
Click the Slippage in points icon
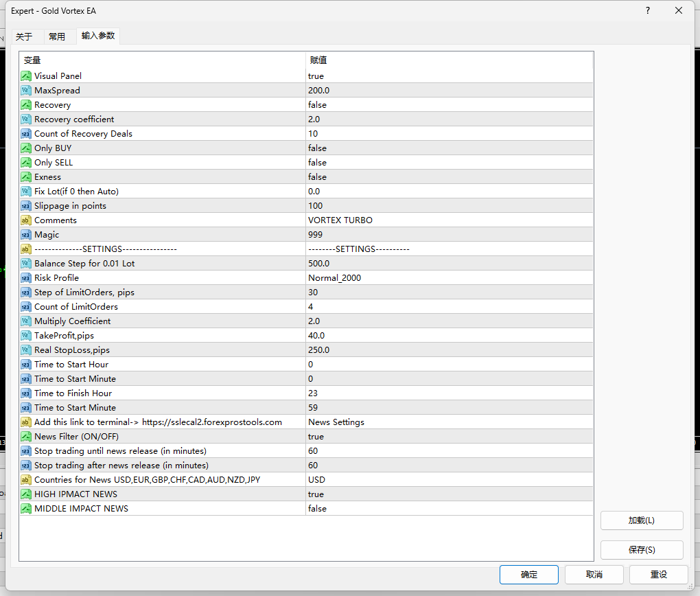tap(26, 206)
